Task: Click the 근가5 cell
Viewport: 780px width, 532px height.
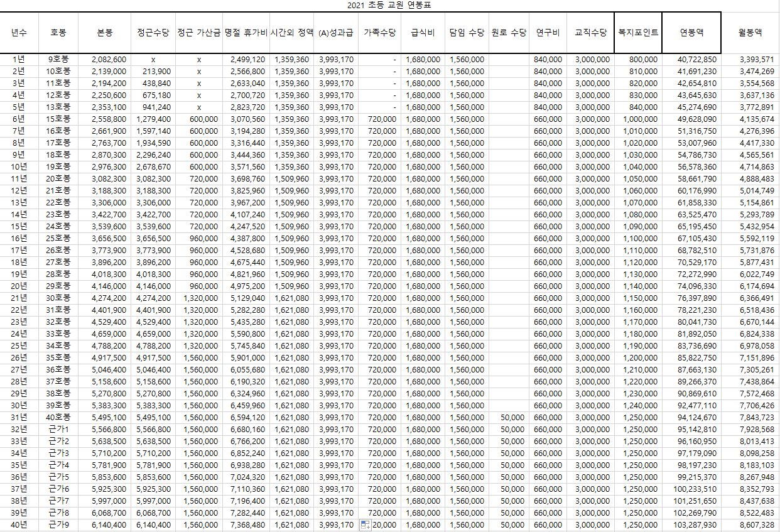Action: [x=58, y=477]
